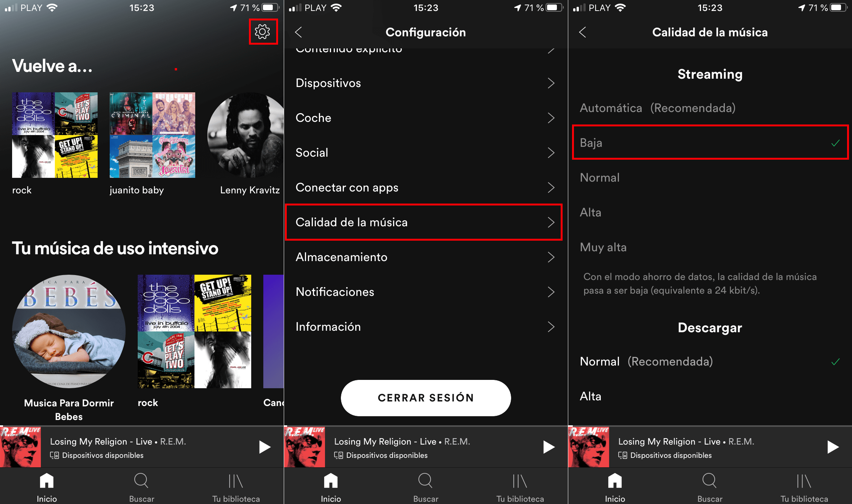
Task: Open Social settings section
Action: point(426,153)
